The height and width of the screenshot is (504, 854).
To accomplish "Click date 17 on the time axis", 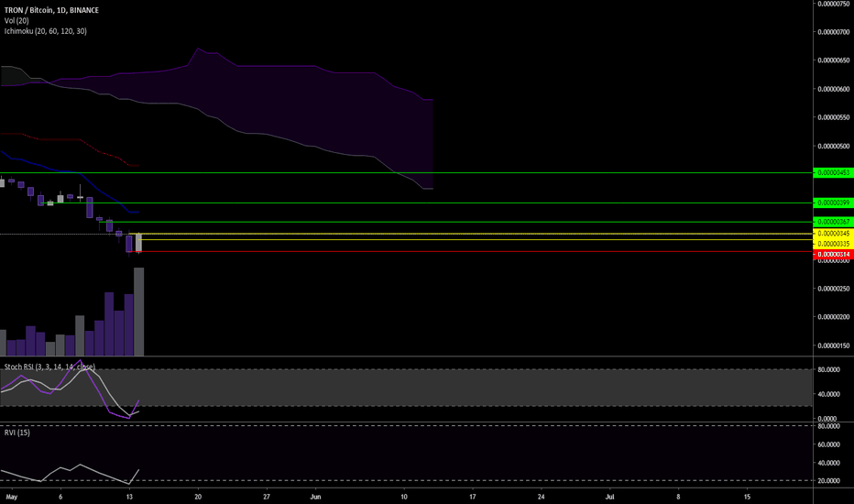I will 472,497.
